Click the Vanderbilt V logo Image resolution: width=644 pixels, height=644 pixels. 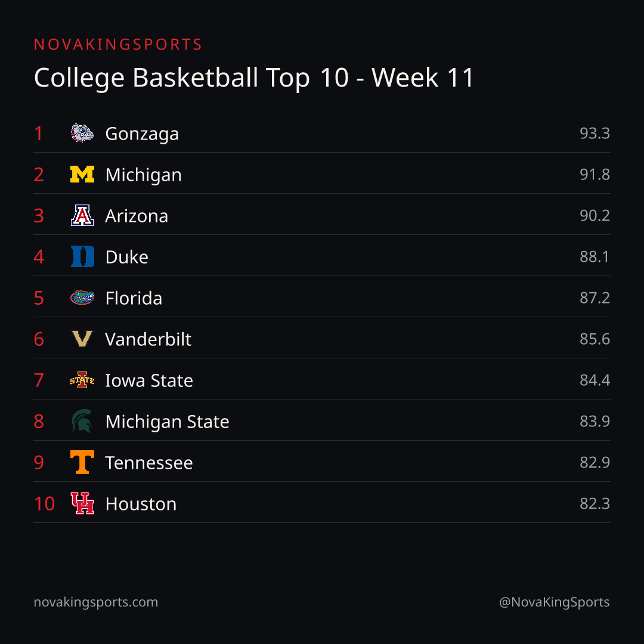82,339
